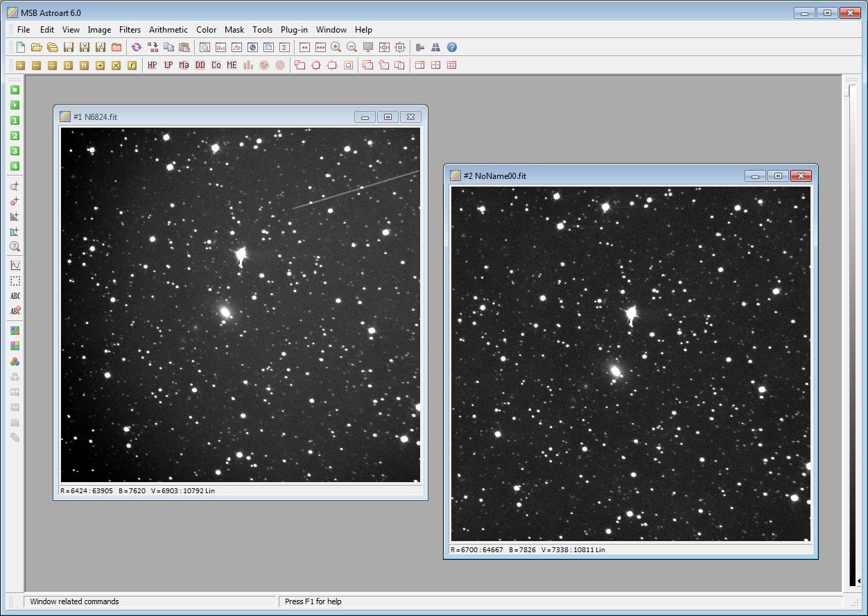
Task: Select the rectangular selection tool
Action: pos(15,281)
